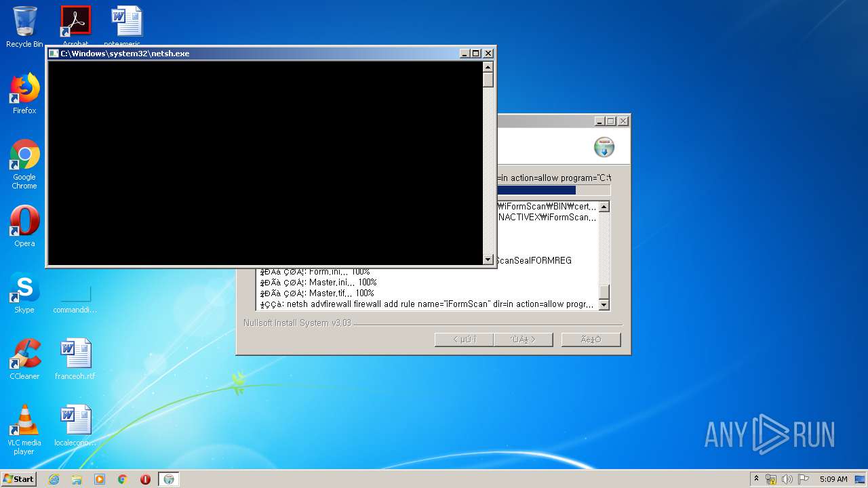Launch the VLC media player shortcut
868x488 pixels.
24,430
